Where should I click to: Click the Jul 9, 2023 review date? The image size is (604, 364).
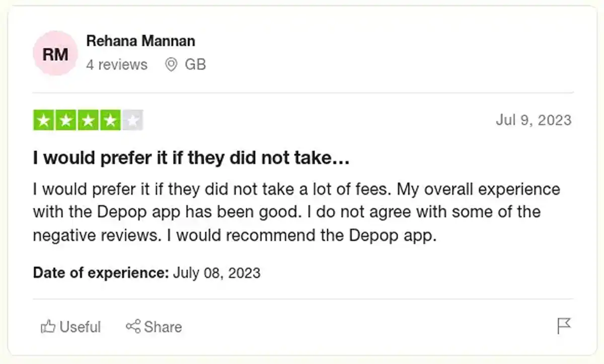pyautogui.click(x=535, y=120)
